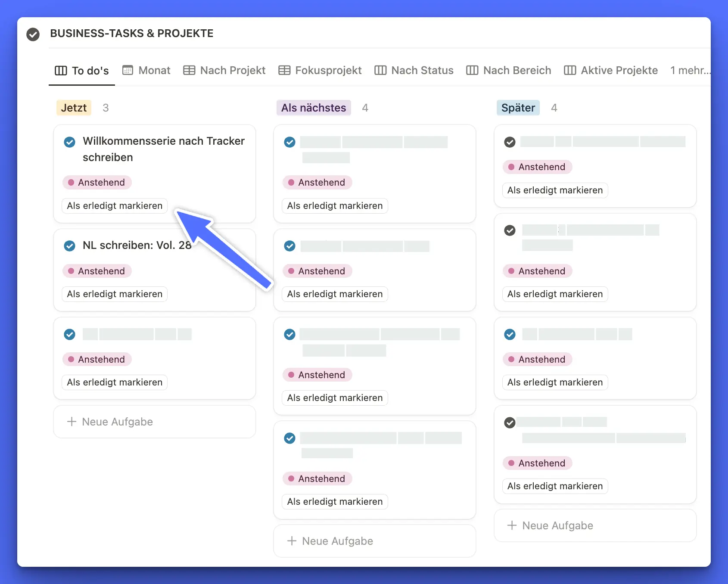Open the Jetzt group label options
728x584 pixels.
[74, 108]
